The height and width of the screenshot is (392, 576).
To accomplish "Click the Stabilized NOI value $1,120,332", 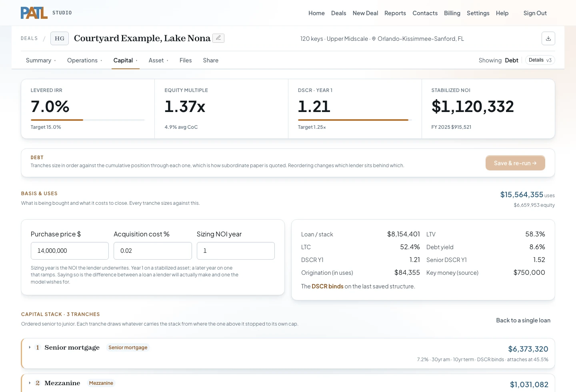I will pos(472,106).
